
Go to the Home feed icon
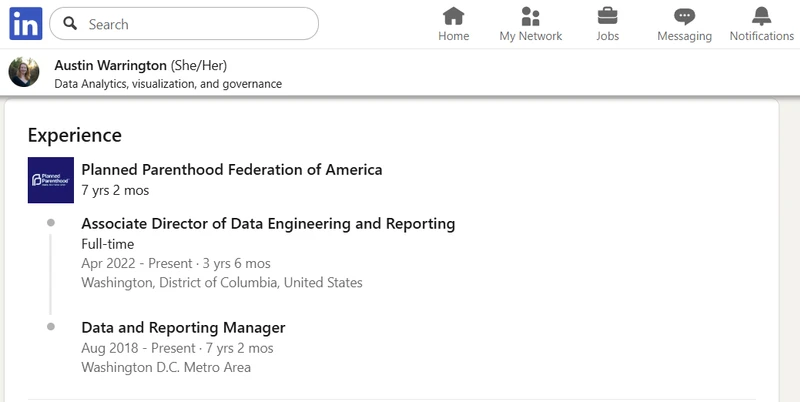[453, 17]
